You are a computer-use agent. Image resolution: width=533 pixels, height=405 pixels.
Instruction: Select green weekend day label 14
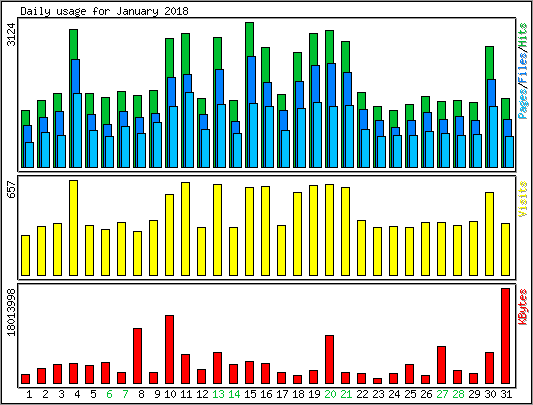point(234,394)
